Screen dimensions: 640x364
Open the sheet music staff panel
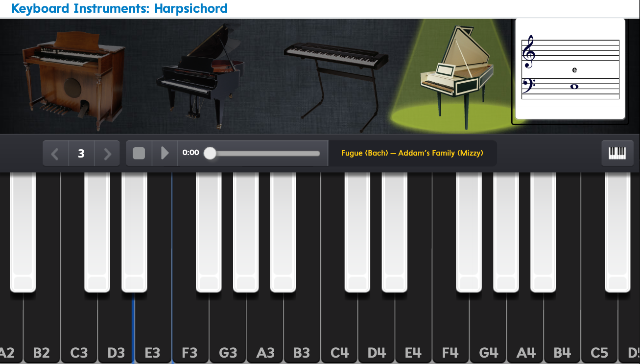click(570, 69)
